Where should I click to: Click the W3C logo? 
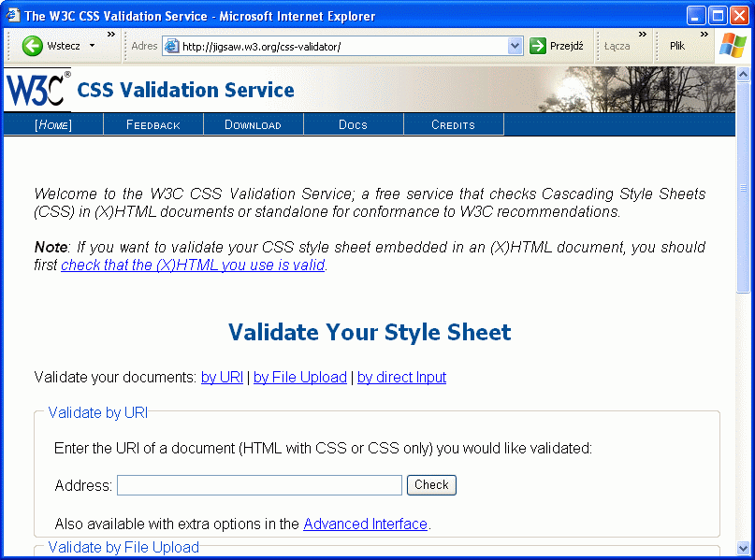click(x=38, y=89)
